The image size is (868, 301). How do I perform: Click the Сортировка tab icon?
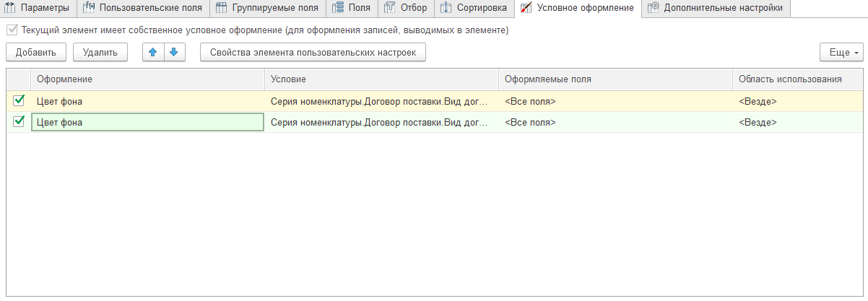coord(446,9)
